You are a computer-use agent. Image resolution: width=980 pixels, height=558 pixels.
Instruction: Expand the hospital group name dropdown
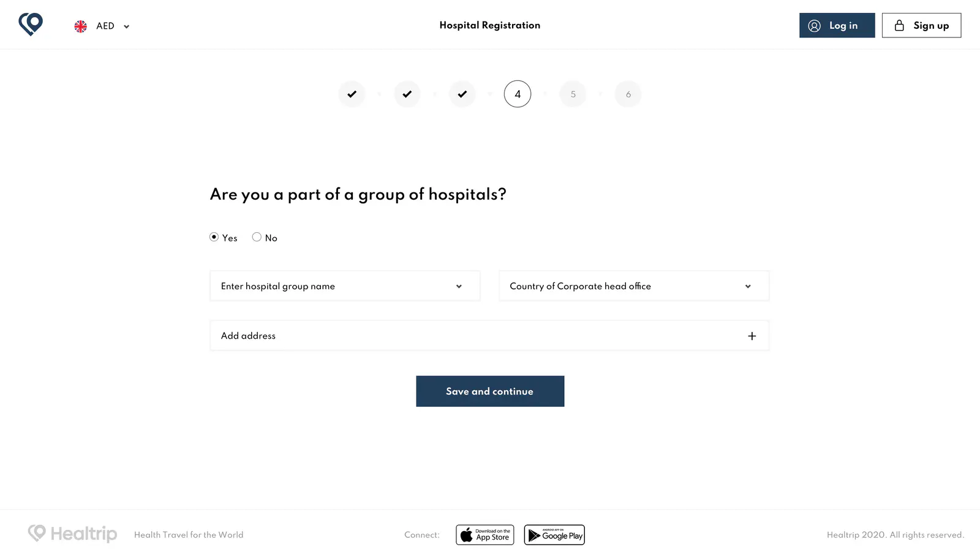click(x=345, y=286)
